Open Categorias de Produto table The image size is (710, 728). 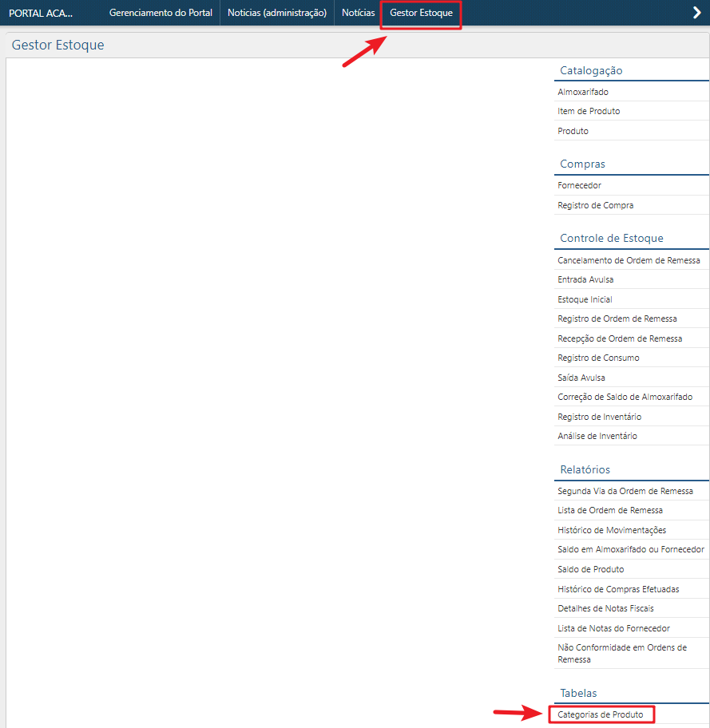coord(601,714)
